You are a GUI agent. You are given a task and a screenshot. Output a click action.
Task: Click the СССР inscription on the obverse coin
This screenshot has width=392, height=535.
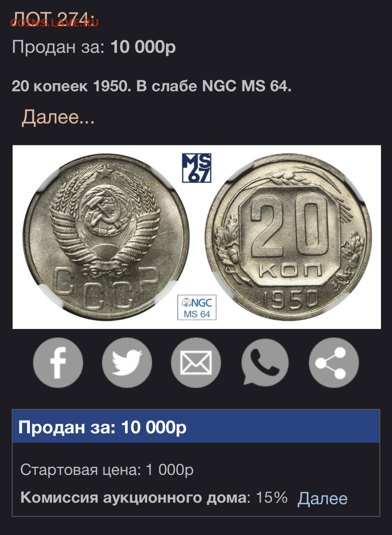(x=105, y=288)
